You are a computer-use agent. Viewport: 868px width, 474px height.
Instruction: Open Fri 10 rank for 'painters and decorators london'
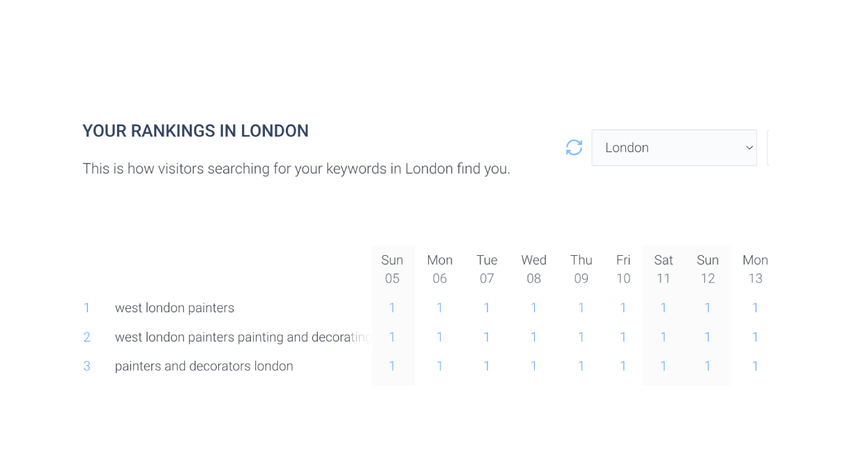[x=623, y=367]
